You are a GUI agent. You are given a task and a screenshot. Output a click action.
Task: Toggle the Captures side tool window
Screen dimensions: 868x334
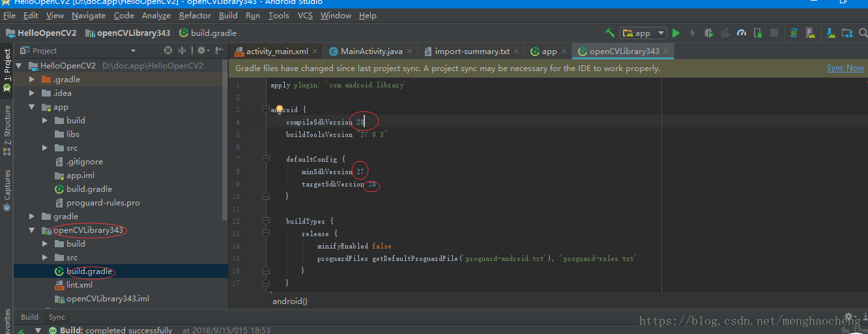(7, 190)
